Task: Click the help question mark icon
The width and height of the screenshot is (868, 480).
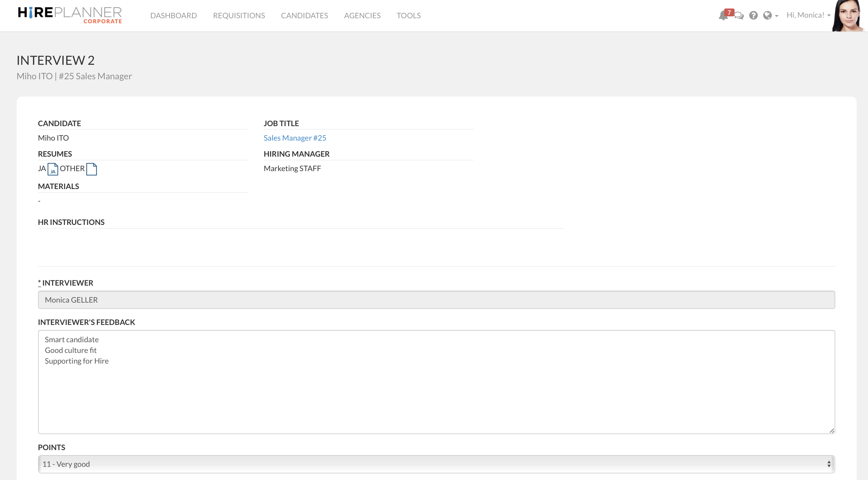Action: [x=753, y=15]
